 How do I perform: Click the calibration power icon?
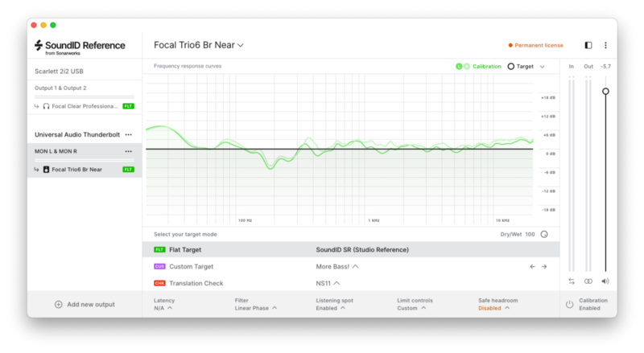click(x=569, y=305)
